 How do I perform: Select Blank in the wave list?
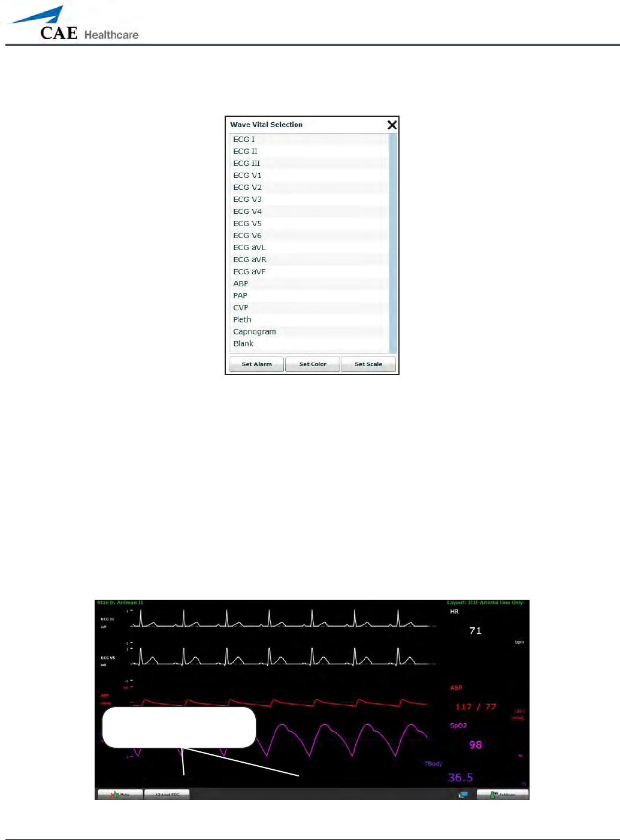pos(309,343)
